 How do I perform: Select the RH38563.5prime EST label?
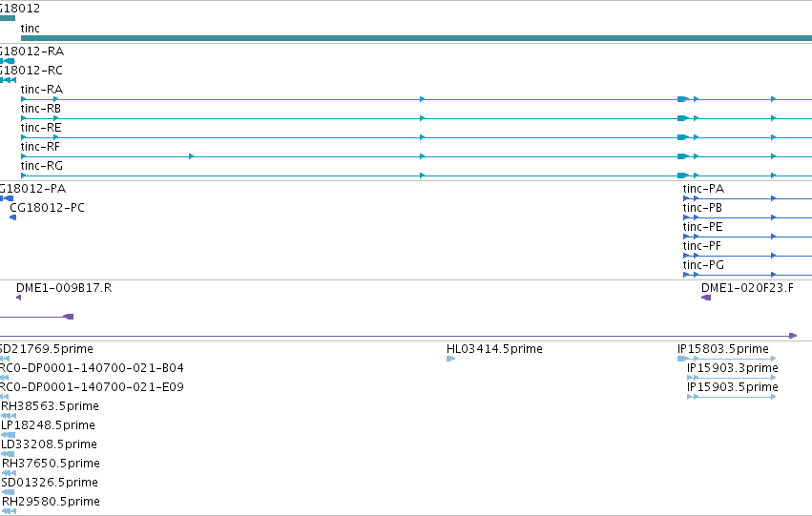(x=50, y=407)
